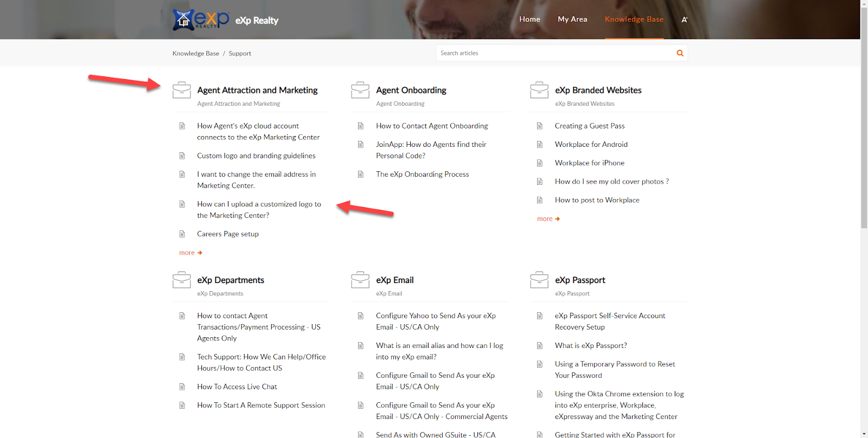
Task: Click document icon beside Careers Page setup
Action: pyautogui.click(x=182, y=234)
